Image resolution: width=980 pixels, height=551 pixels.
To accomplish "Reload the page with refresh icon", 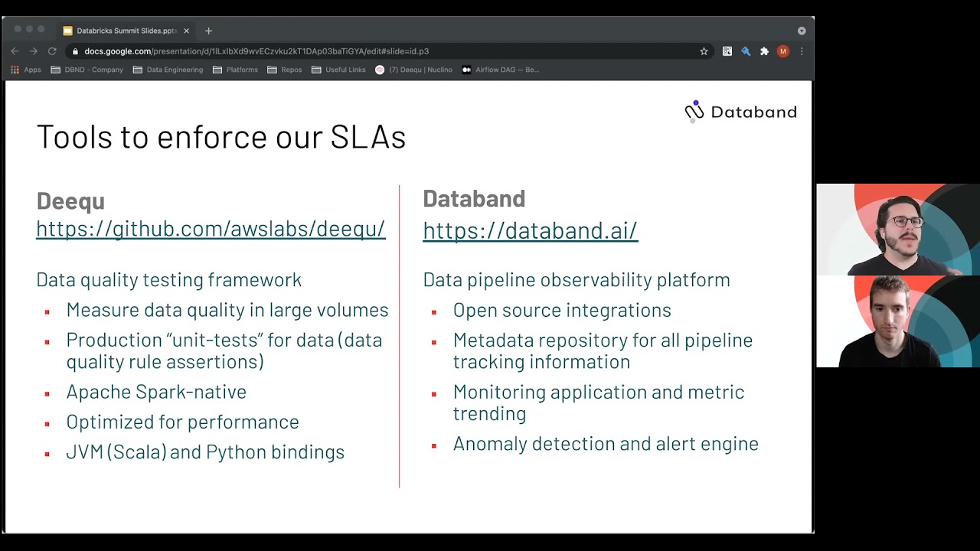I will click(x=52, y=51).
